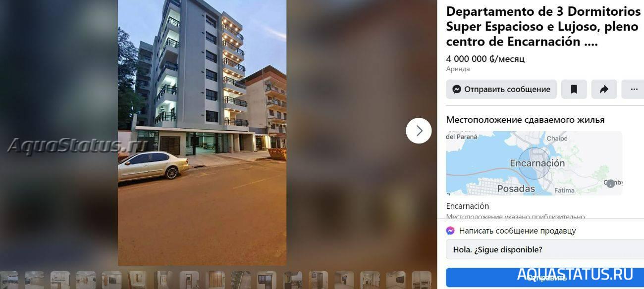Click the info icon on map corner
The height and width of the screenshot is (289, 644).
[610, 184]
